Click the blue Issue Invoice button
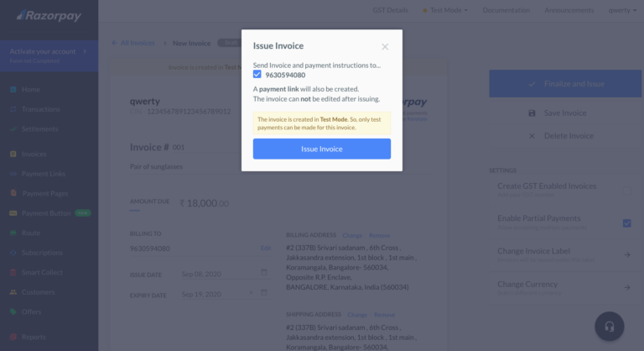644x351 pixels. click(x=321, y=149)
